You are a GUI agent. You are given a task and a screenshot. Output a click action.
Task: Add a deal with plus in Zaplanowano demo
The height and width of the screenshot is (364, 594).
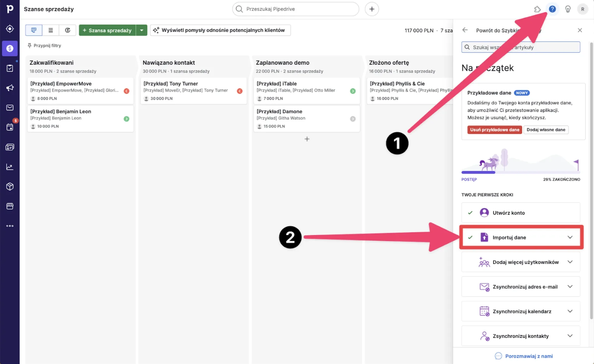307,139
